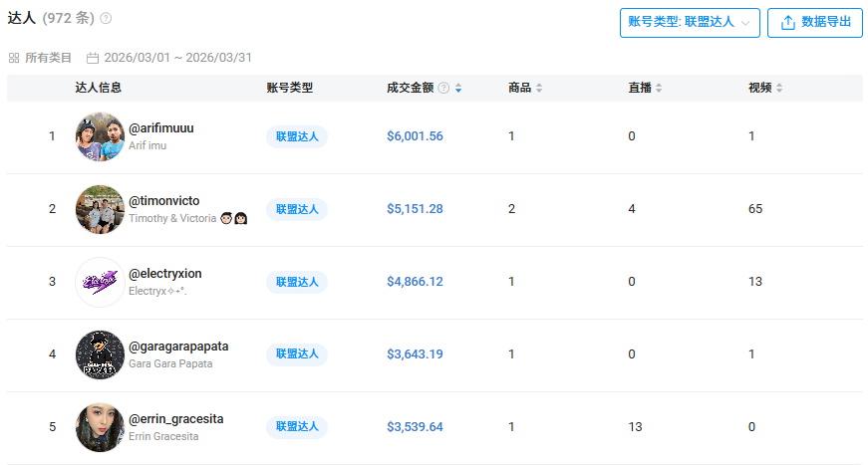The height and width of the screenshot is (465, 868).
Task: Open @timonvicto creator profile link
Action: [x=165, y=201]
